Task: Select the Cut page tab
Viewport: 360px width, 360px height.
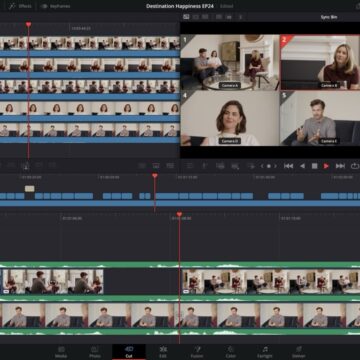Action: [x=129, y=352]
